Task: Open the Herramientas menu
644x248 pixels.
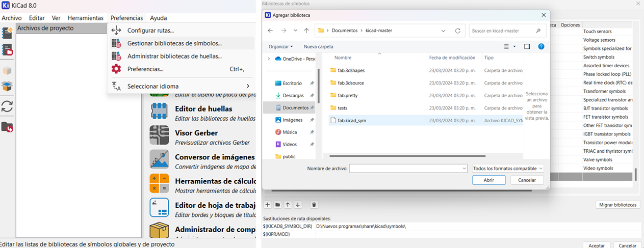Action: pyautogui.click(x=85, y=18)
